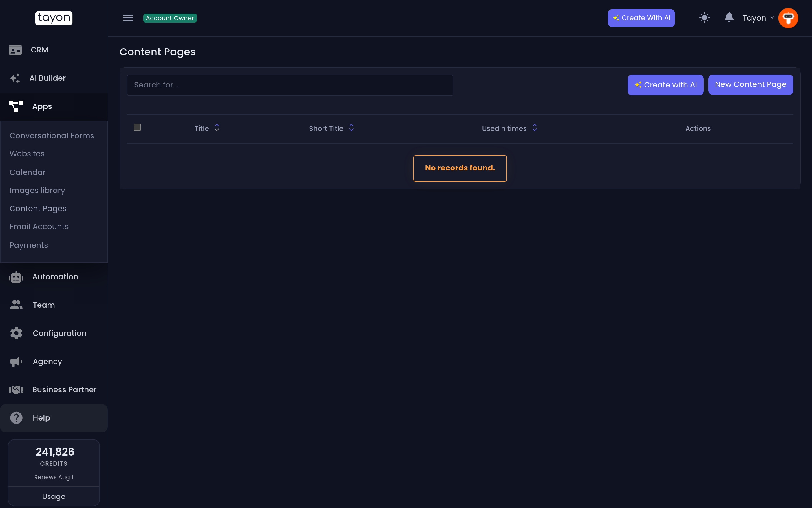Open Conversational Forms submenu item
Image resolution: width=812 pixels, height=508 pixels.
(x=52, y=136)
